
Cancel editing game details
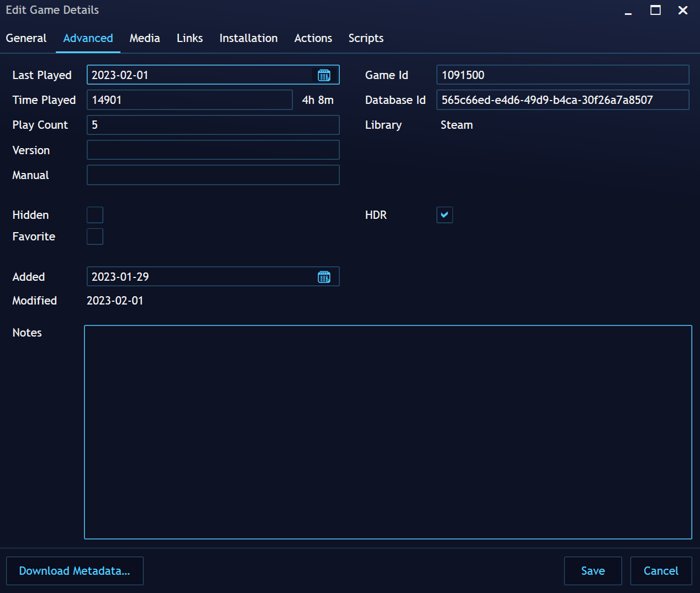[661, 570]
